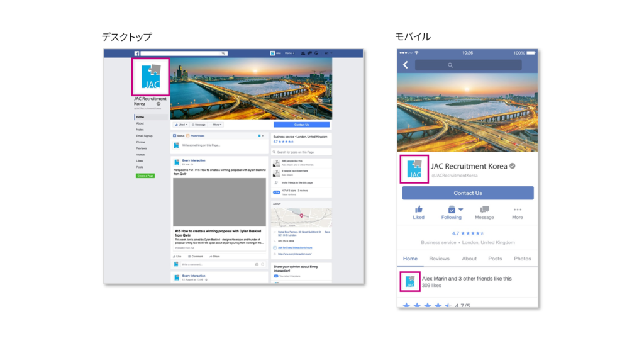
Task: Tap the Liked thumbs-up icon on mobile
Action: tap(418, 210)
